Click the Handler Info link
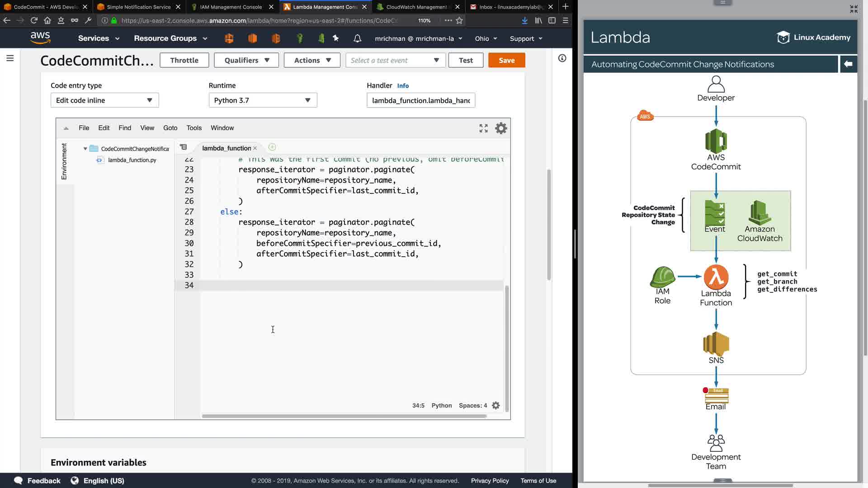The image size is (868, 488). [403, 86]
